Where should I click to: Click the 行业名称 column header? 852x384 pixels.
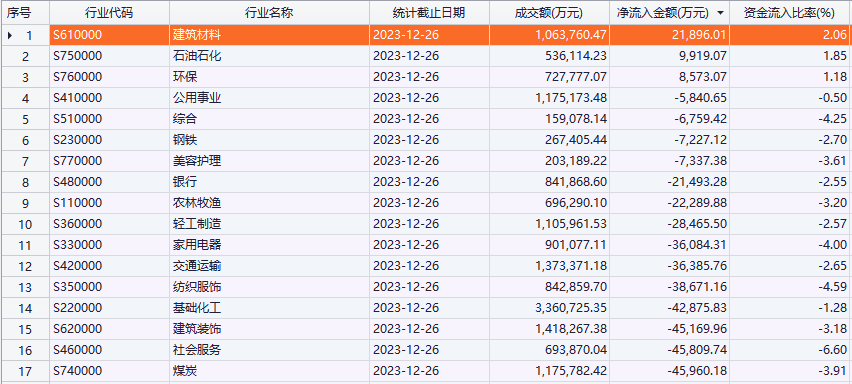[269, 12]
